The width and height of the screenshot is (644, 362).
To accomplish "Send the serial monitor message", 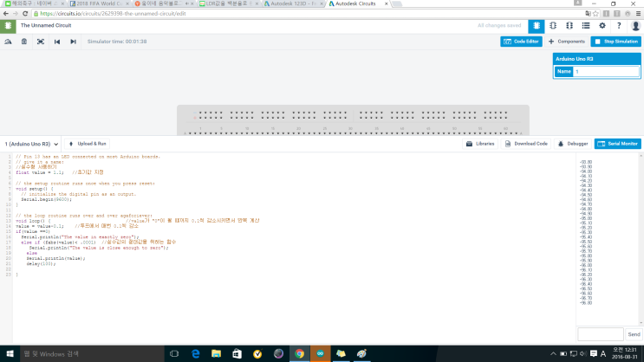I will pos(634,334).
